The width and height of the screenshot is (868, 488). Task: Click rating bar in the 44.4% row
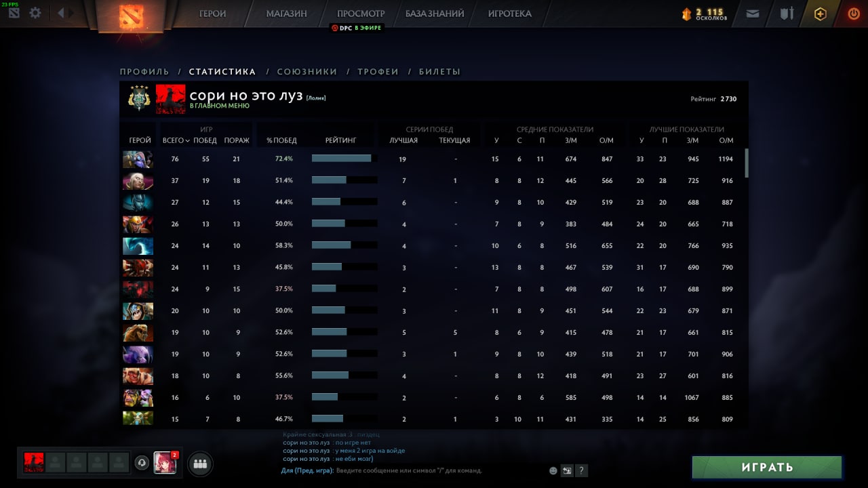click(344, 202)
